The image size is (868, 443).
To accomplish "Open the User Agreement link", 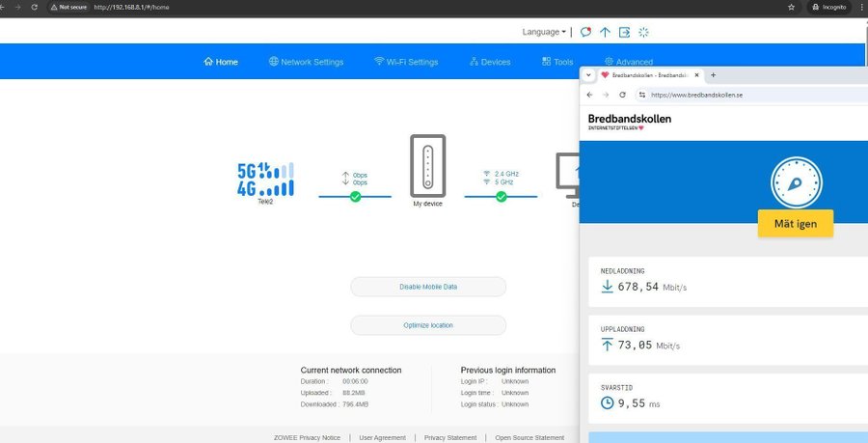I will (382, 437).
